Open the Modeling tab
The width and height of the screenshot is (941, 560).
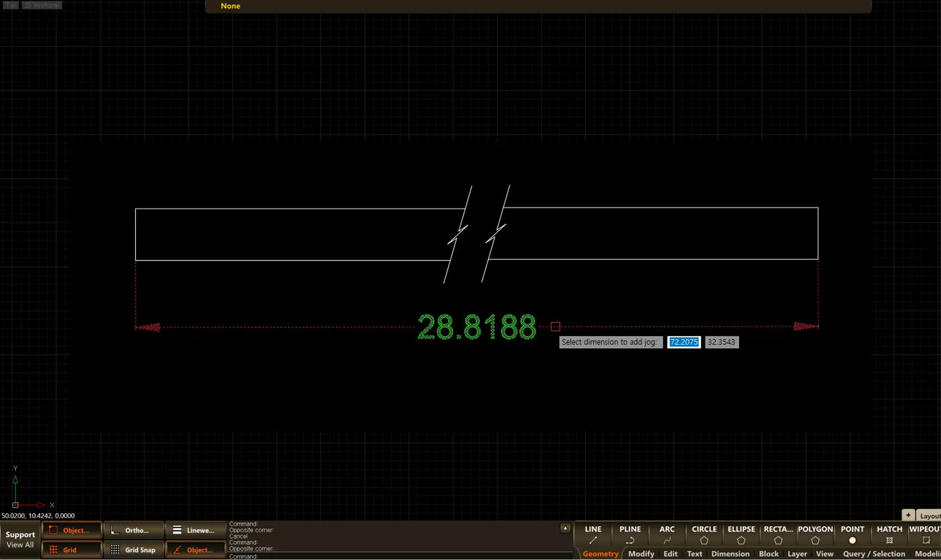[927, 553]
